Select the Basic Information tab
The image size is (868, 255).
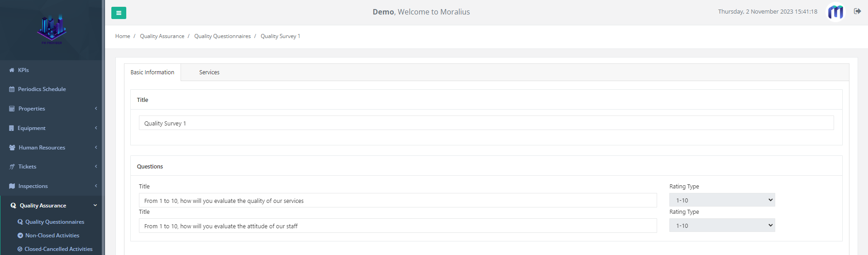tap(153, 72)
